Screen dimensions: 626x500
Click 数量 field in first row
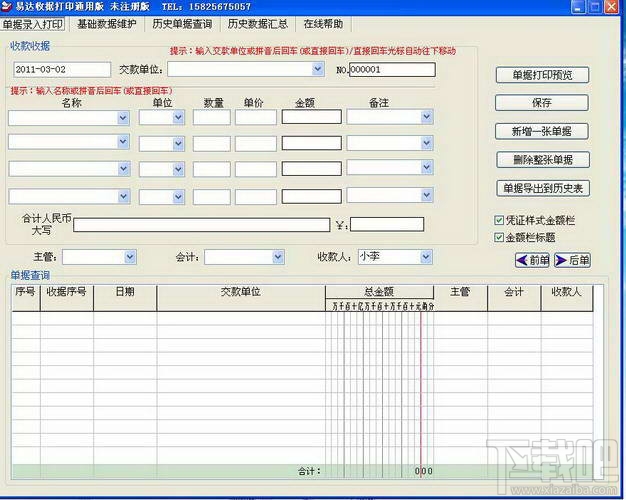click(212, 117)
